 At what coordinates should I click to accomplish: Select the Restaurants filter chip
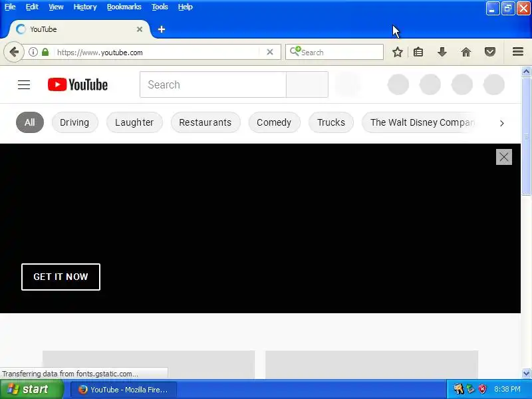coord(205,122)
